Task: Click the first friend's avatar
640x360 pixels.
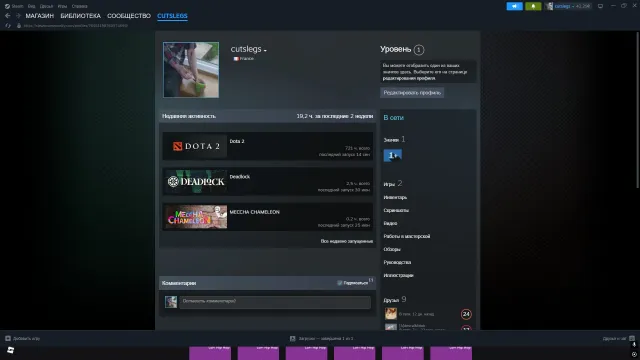Action: coord(391,313)
